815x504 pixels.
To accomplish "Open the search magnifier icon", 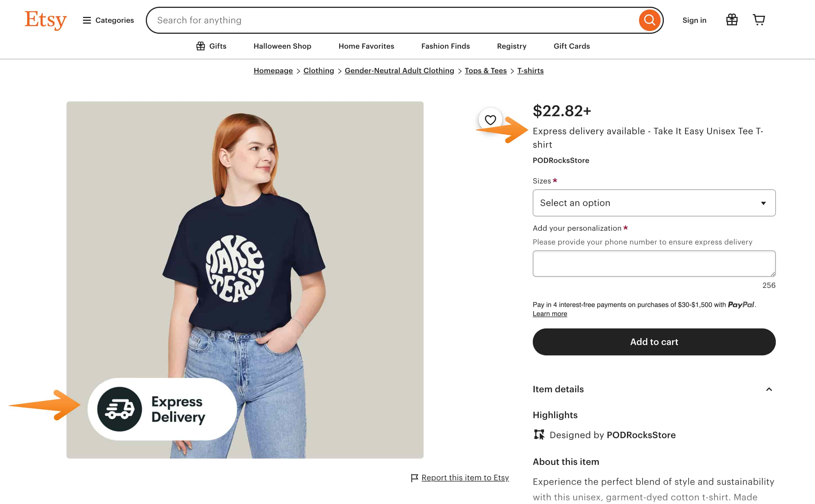I will [649, 20].
